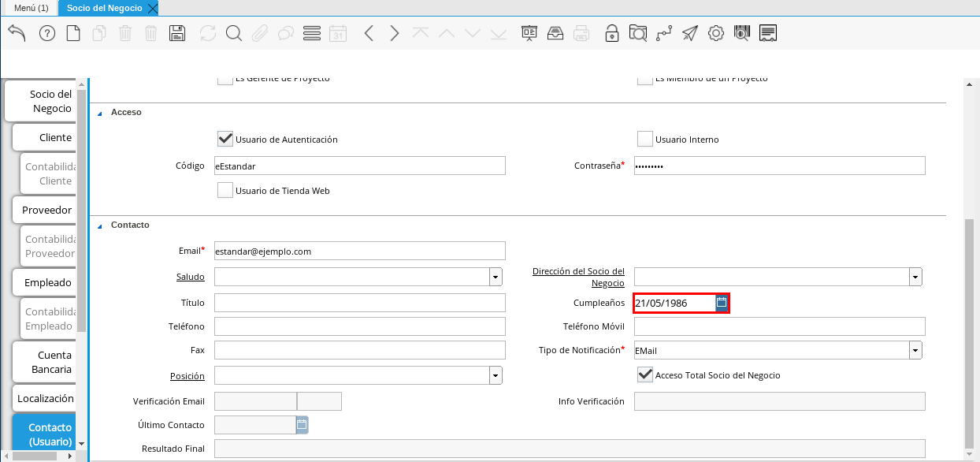The image size is (980, 462).
Task: Uncheck Usuario de Autenticación checkbox
Action: (x=225, y=140)
